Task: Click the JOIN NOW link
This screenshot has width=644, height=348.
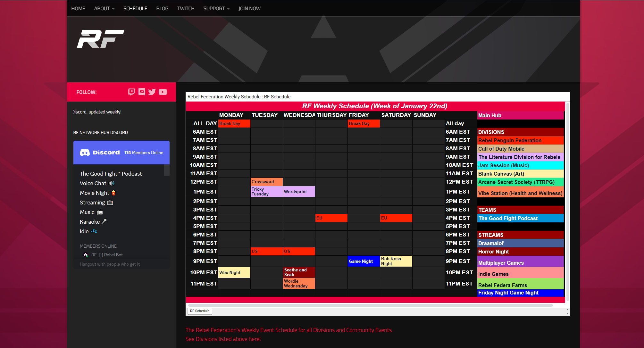Action: 249,8
